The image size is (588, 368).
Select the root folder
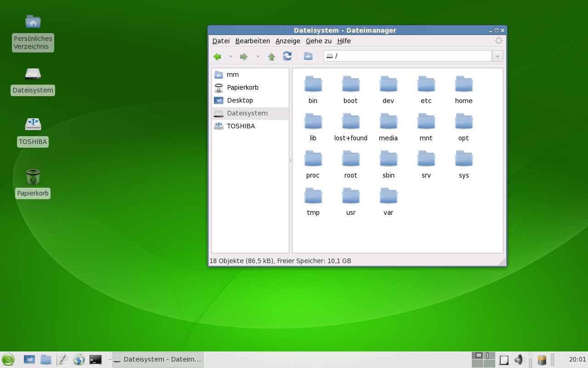click(x=351, y=164)
